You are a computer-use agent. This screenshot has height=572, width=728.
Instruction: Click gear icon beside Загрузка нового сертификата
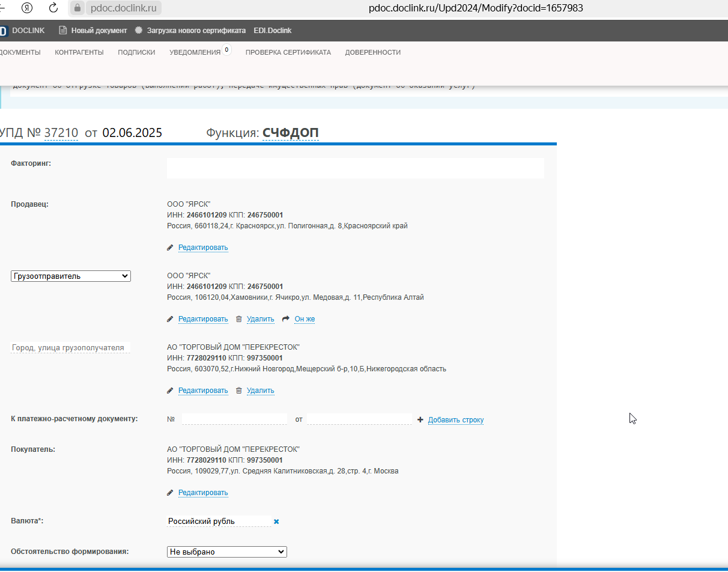(139, 31)
